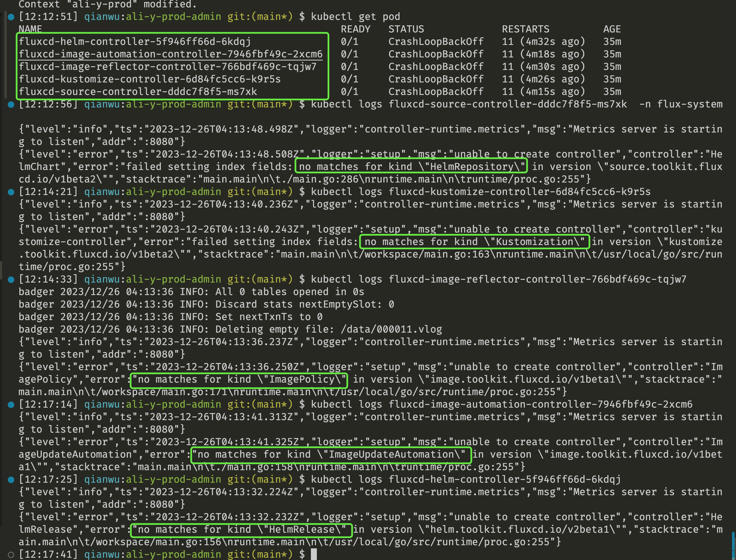This screenshot has width=736, height=560.
Task: Click the blue command dot beside 12:12:51 prompt
Action: tap(11, 17)
